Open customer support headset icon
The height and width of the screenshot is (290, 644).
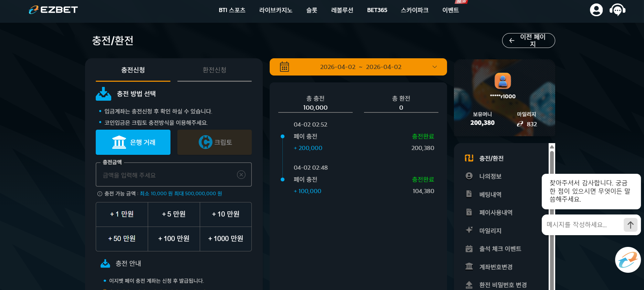(x=617, y=10)
